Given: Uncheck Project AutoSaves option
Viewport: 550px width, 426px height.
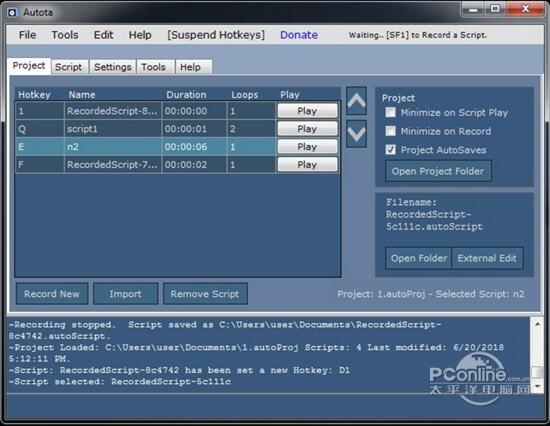Looking at the screenshot, I should point(390,150).
